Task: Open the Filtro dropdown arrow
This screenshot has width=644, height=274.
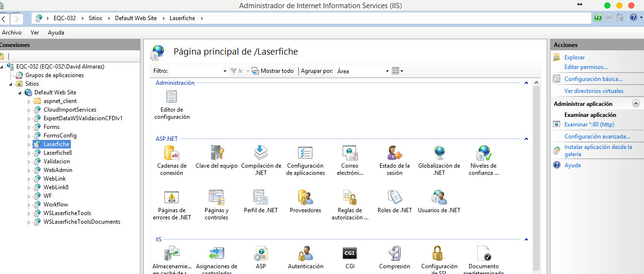Action: pos(225,71)
